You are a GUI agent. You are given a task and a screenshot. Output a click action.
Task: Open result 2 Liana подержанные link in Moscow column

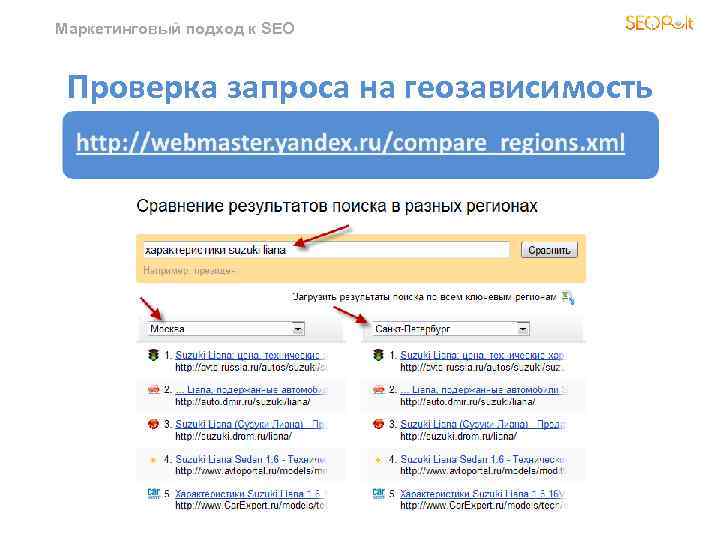251,389
